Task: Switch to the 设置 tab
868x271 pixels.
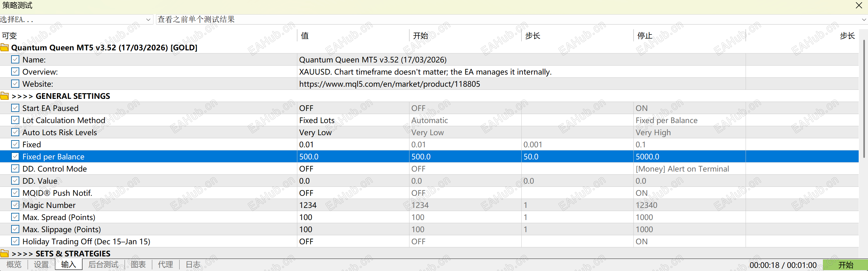Action: click(x=41, y=265)
